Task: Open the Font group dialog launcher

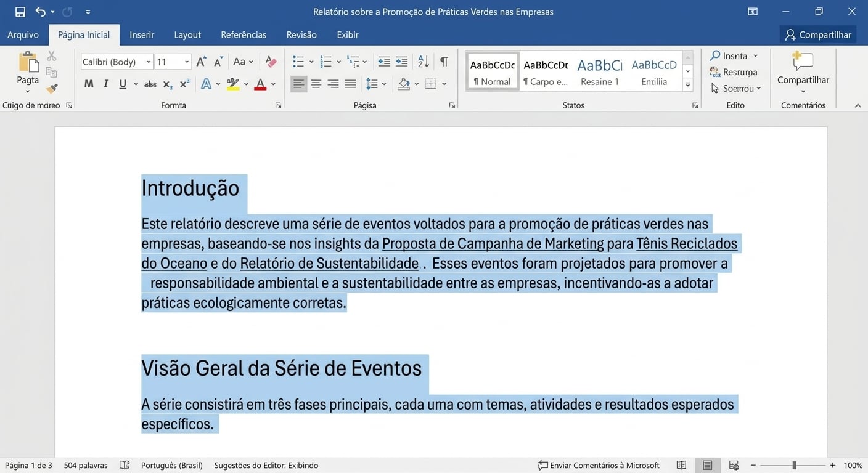Action: point(279,106)
